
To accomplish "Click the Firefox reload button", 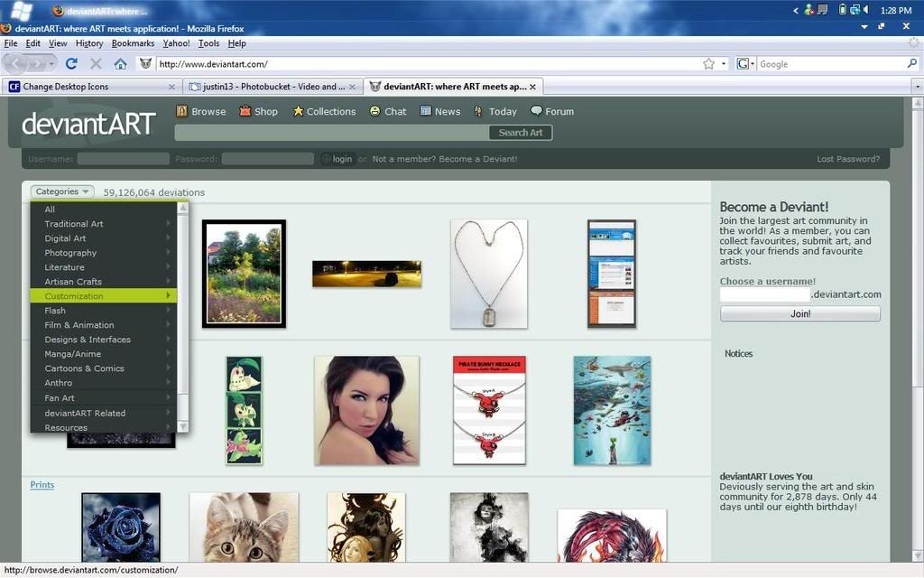I will pos(71,64).
